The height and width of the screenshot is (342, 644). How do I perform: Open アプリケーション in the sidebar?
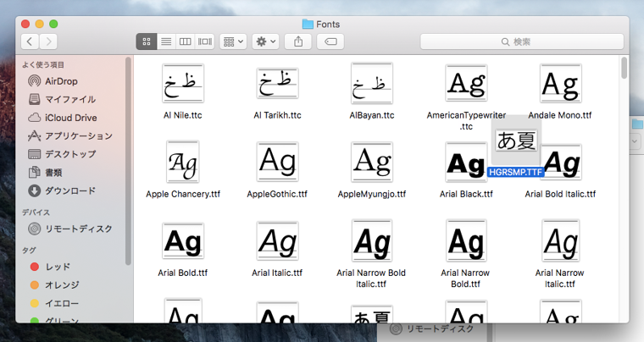(x=69, y=135)
